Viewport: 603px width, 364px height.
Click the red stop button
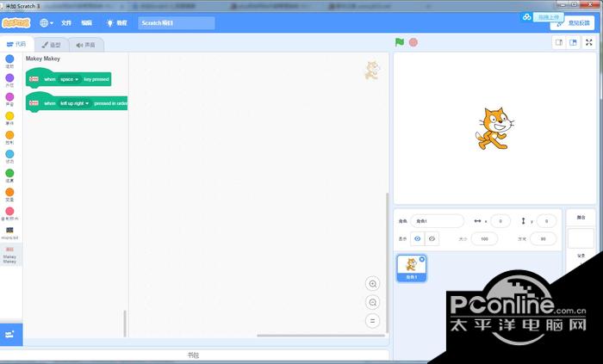(x=413, y=42)
